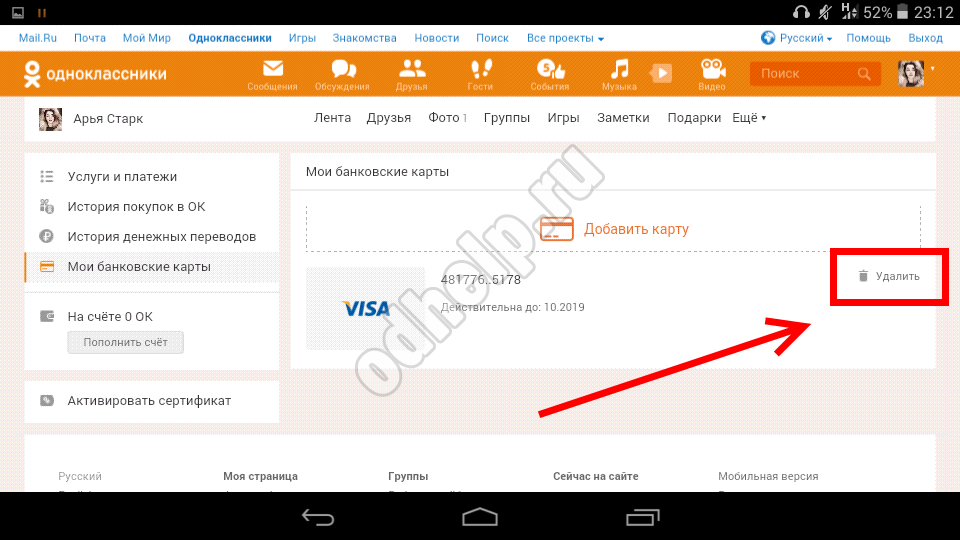Open Поиск link in top bar
This screenshot has height=540, width=960.
[x=492, y=38]
